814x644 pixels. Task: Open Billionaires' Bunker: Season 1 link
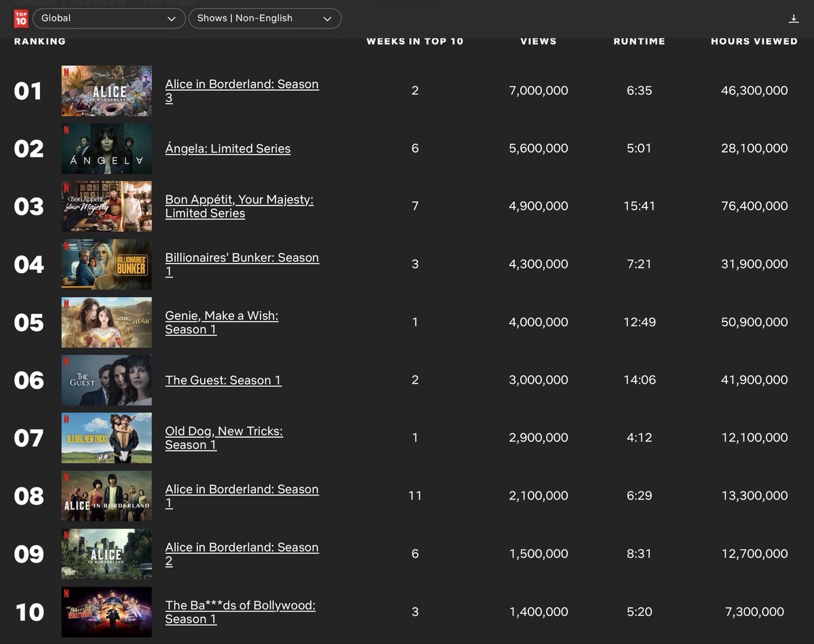(x=242, y=264)
